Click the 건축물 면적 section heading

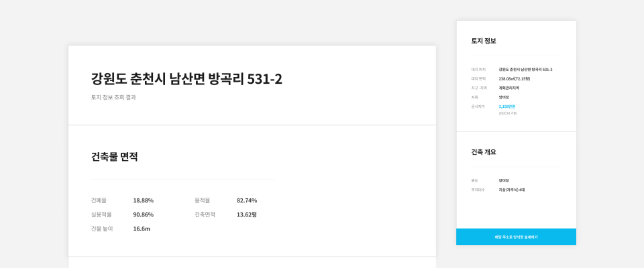114,157
